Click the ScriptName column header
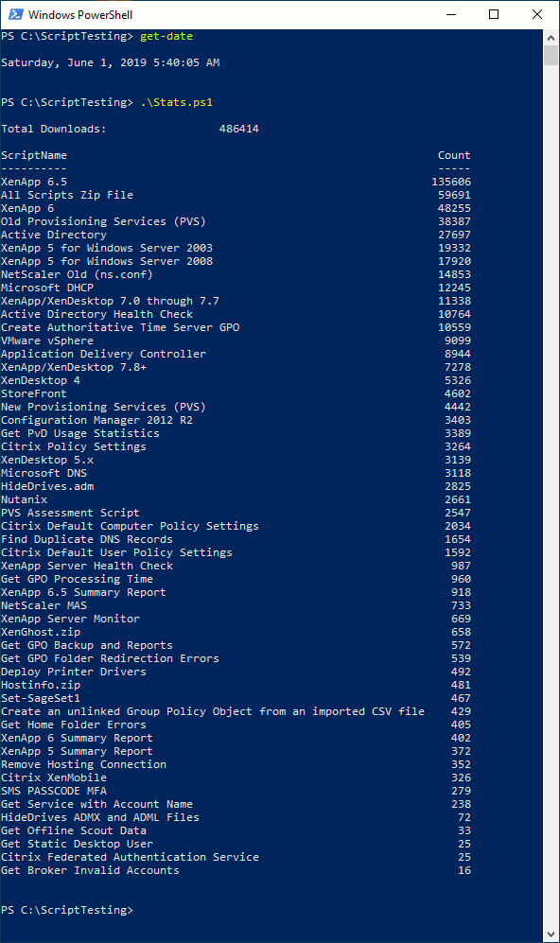This screenshot has height=943, width=560. pos(34,155)
